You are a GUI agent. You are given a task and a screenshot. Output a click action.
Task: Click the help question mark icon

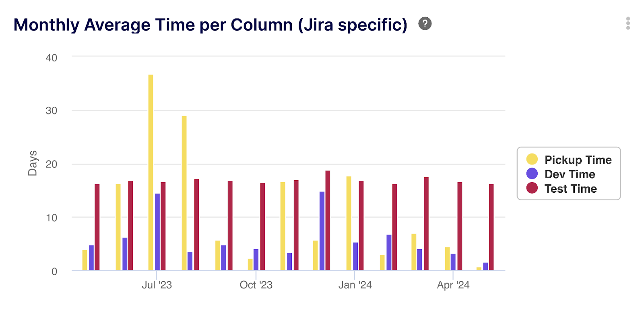click(425, 24)
